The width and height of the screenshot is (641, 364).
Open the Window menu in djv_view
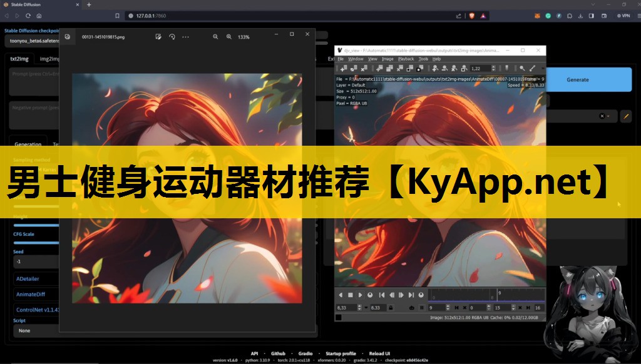click(356, 59)
